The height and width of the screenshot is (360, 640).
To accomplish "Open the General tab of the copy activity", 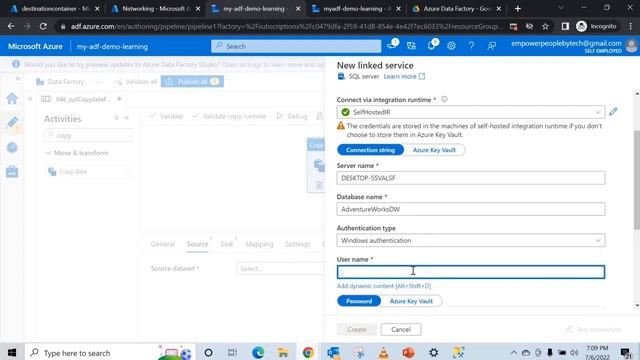I will [162, 244].
